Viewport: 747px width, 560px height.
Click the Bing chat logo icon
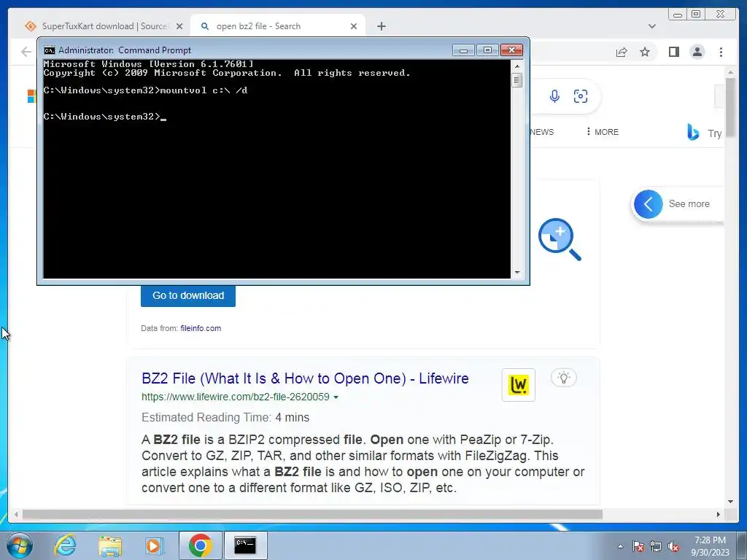coord(693,132)
